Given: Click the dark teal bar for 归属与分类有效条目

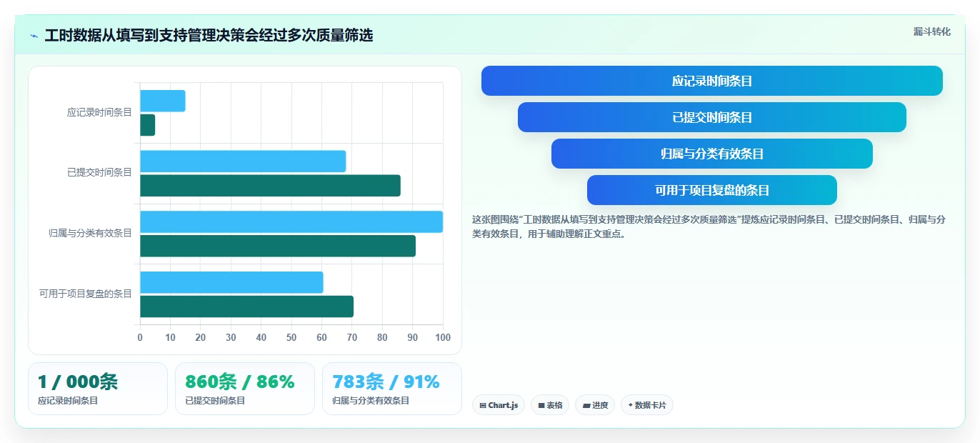Looking at the screenshot, I should (x=278, y=246).
